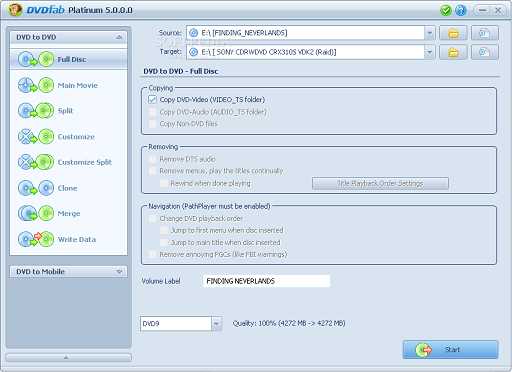512x372 pixels.
Task: Enable Remove annoying PGCs checkbox
Action: pos(152,255)
